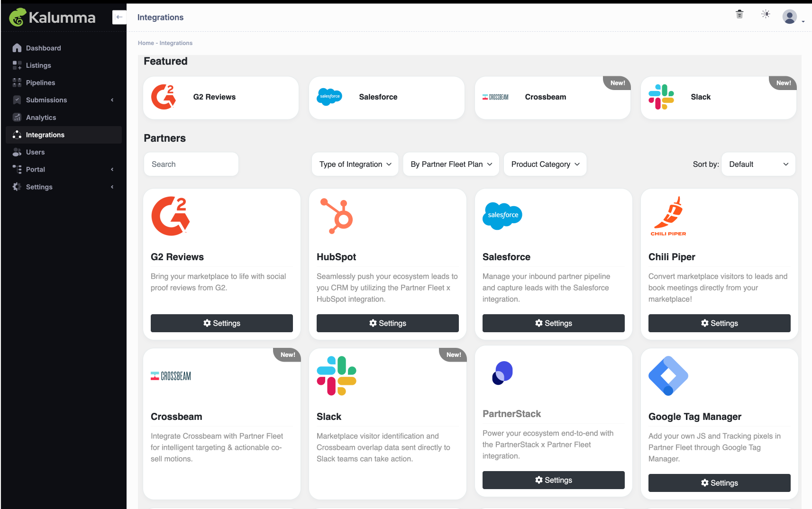Open PartnerStack Settings button

click(554, 480)
